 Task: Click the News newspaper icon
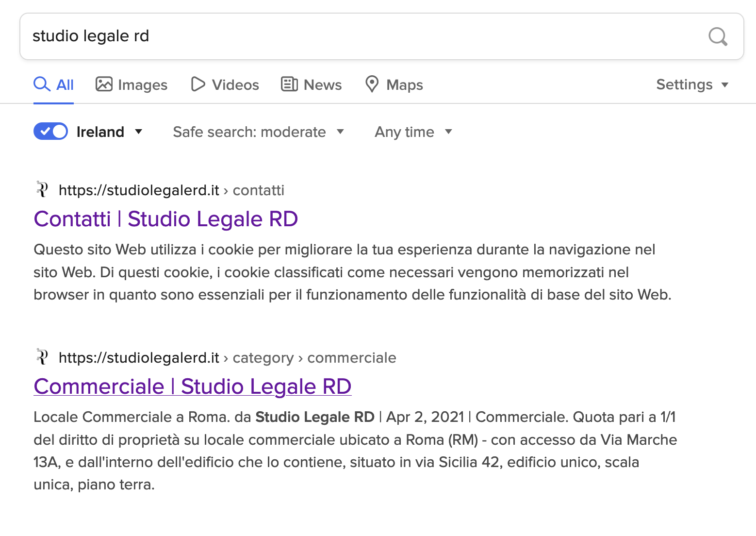click(289, 84)
